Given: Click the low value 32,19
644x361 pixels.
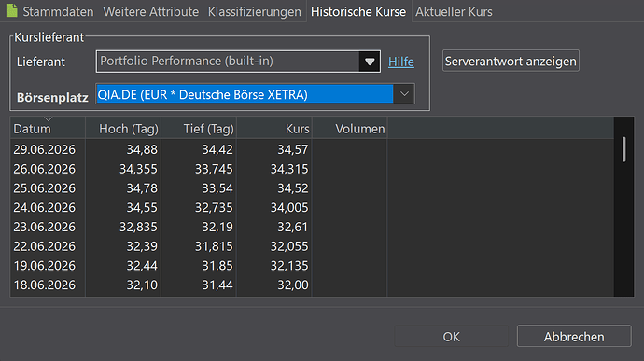Looking at the screenshot, I should coord(217,227).
